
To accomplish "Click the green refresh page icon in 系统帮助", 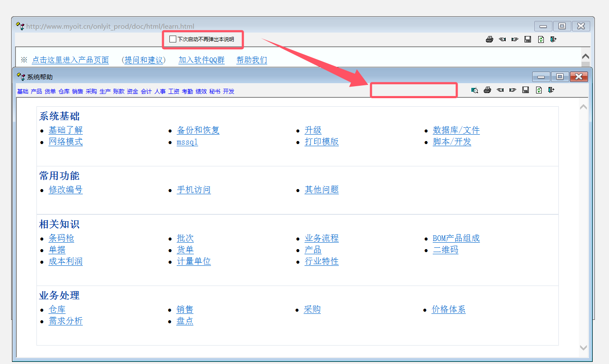I will tap(539, 90).
